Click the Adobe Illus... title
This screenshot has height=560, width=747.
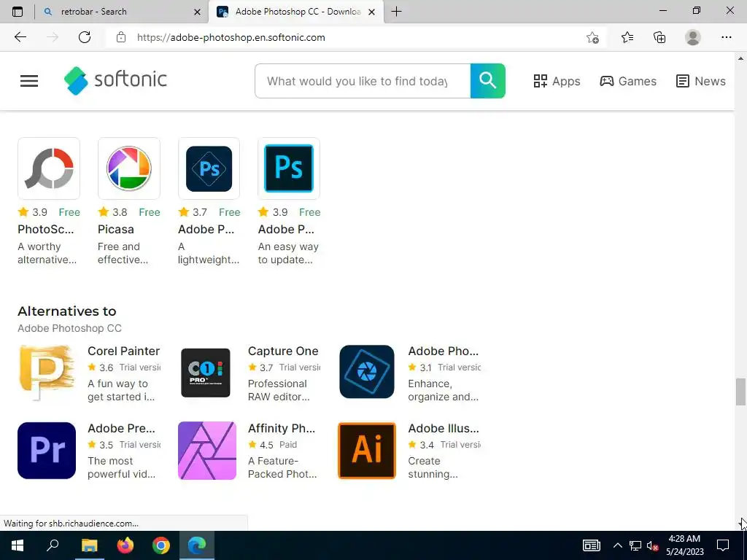[x=444, y=428]
